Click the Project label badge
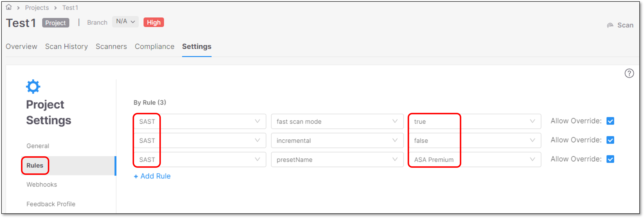 point(56,23)
